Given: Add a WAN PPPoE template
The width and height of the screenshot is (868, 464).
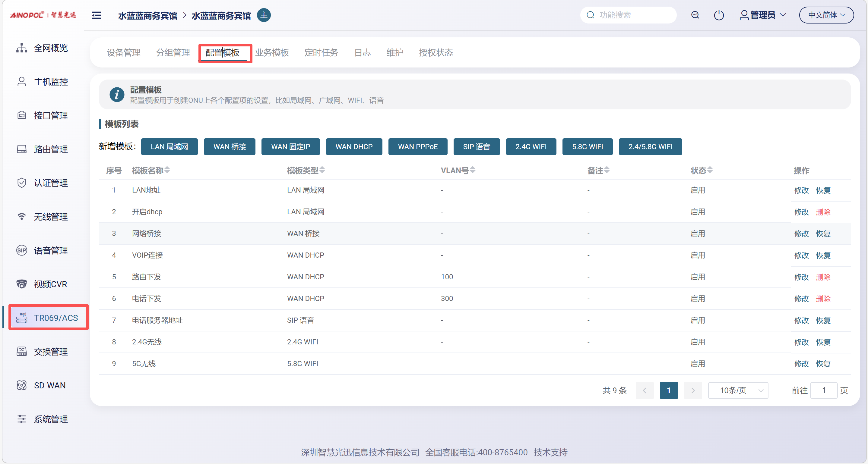Looking at the screenshot, I should point(417,147).
